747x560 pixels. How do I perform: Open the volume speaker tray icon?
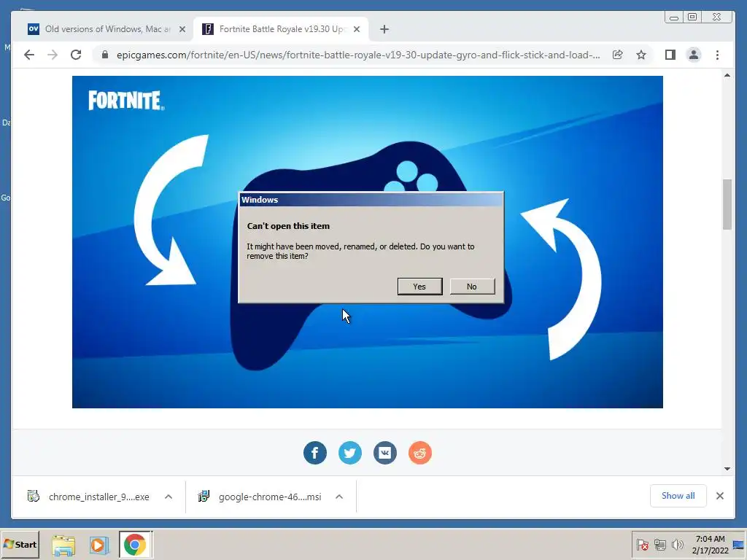[x=677, y=544]
